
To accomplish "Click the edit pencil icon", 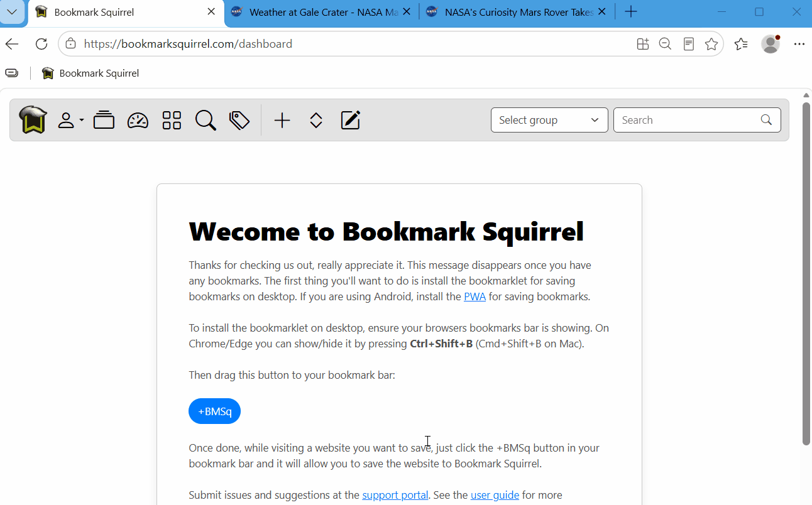I will (350, 120).
